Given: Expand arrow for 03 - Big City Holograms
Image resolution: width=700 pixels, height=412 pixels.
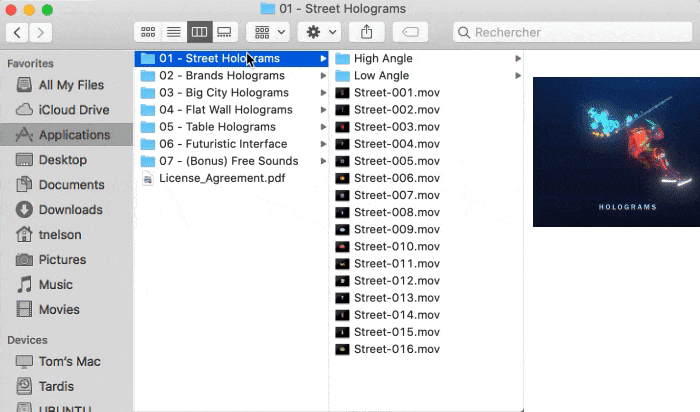Looking at the screenshot, I should point(323,93).
